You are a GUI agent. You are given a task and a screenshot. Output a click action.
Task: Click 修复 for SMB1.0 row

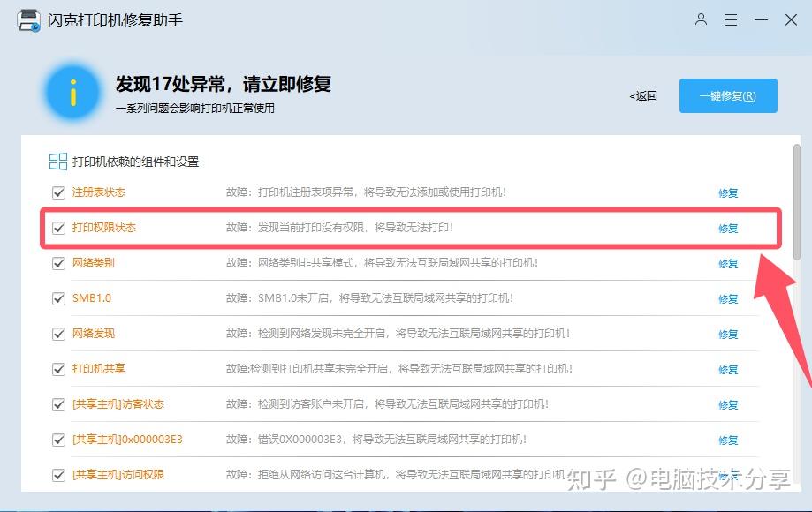pos(728,298)
